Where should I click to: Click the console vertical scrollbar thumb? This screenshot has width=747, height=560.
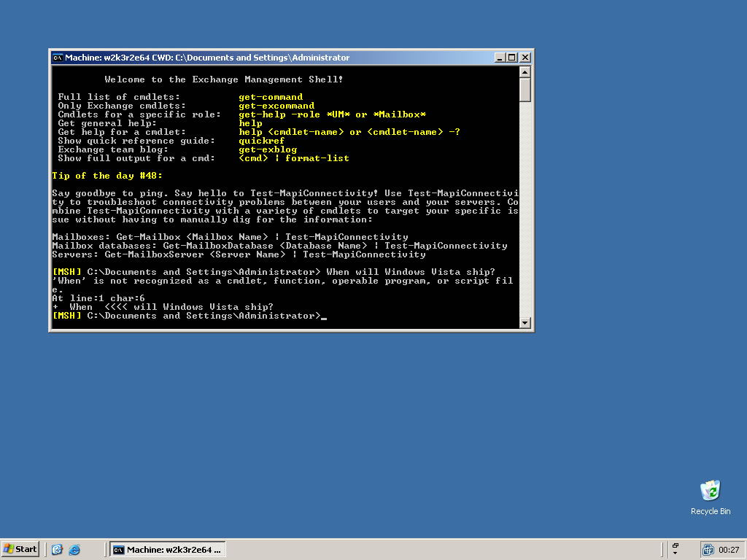tap(525, 89)
